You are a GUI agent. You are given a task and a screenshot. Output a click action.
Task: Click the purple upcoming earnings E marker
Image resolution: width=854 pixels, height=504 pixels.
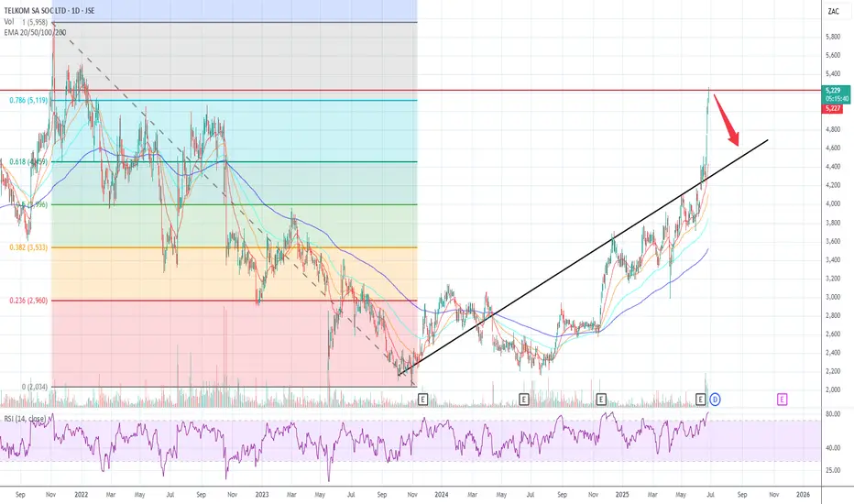pyautogui.click(x=782, y=400)
